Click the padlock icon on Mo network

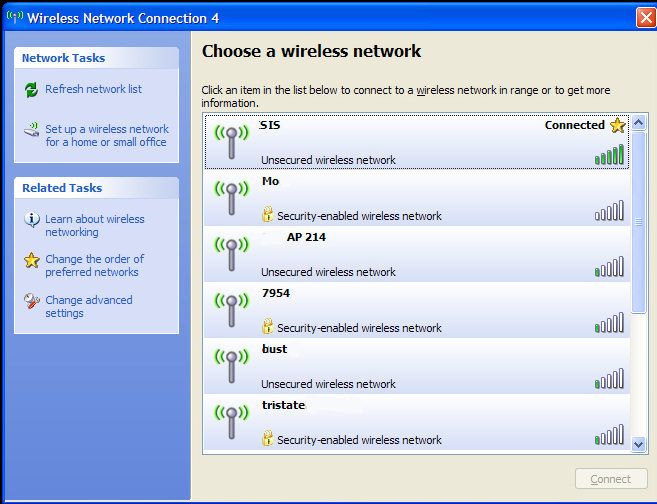click(x=268, y=214)
